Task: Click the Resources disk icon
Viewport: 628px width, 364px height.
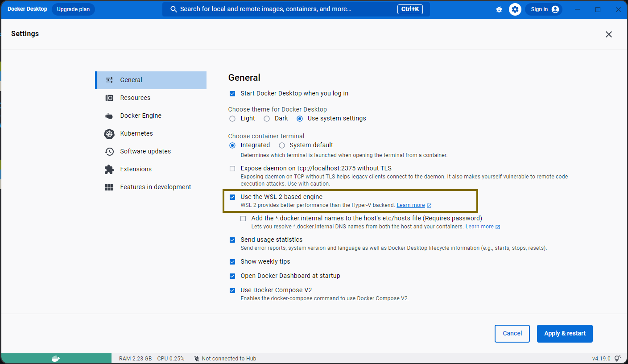Action: 109,98
